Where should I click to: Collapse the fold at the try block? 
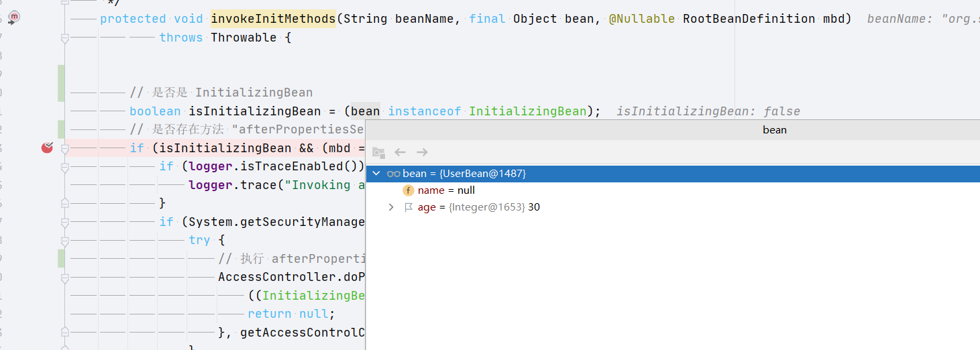pos(64,241)
